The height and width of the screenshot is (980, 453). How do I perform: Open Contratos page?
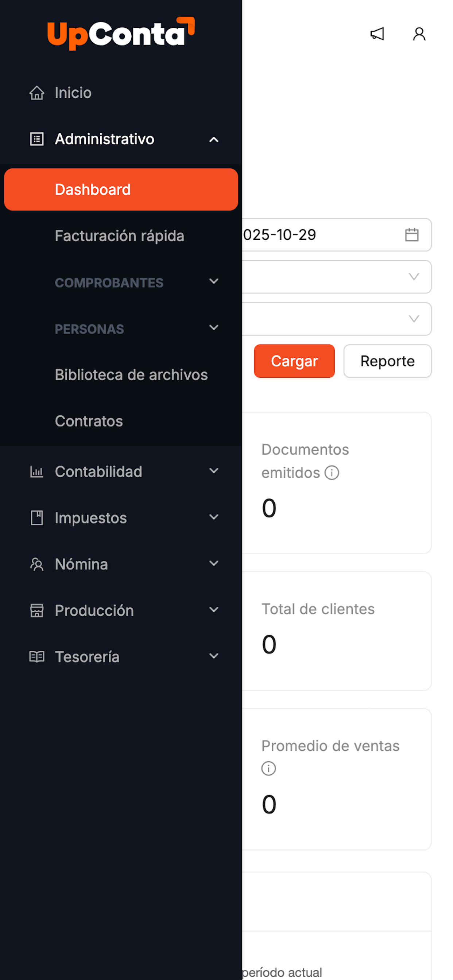89,421
